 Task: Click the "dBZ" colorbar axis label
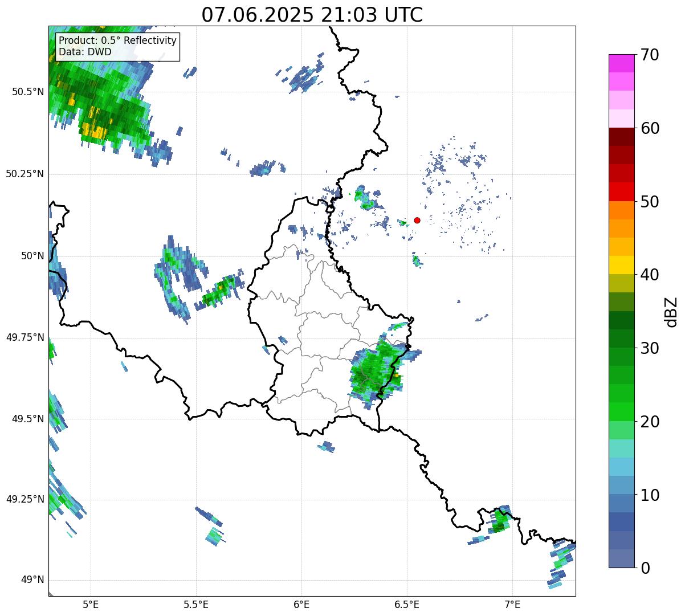pyautogui.click(x=671, y=311)
